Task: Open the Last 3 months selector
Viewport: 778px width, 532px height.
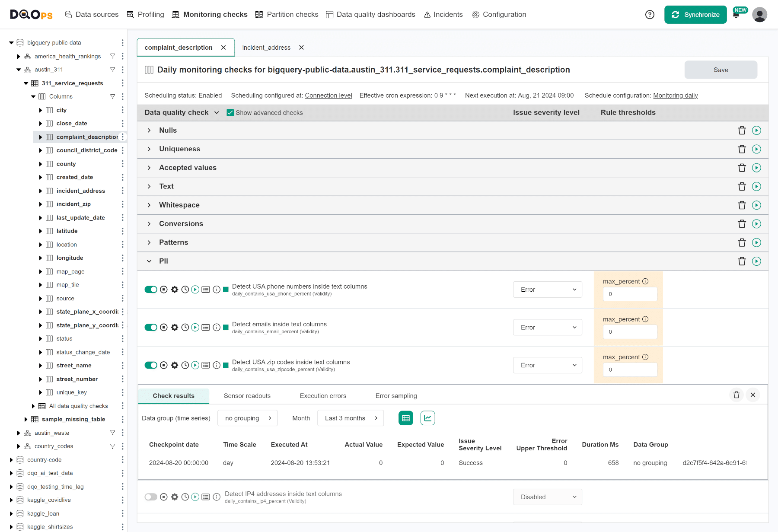Action: 351,418
